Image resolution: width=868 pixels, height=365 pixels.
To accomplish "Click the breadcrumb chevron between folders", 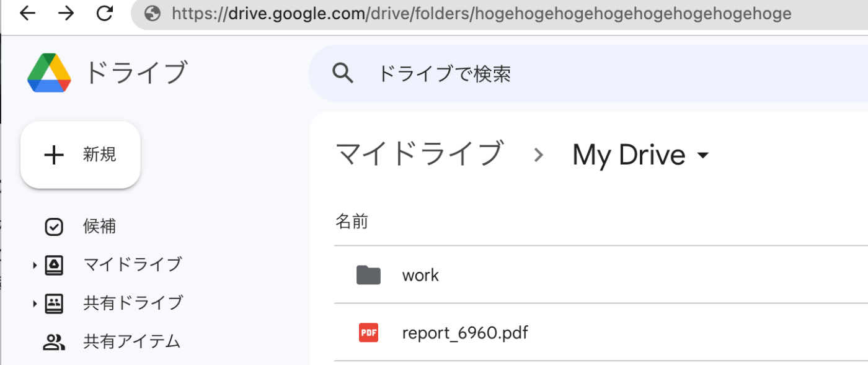I will point(538,155).
